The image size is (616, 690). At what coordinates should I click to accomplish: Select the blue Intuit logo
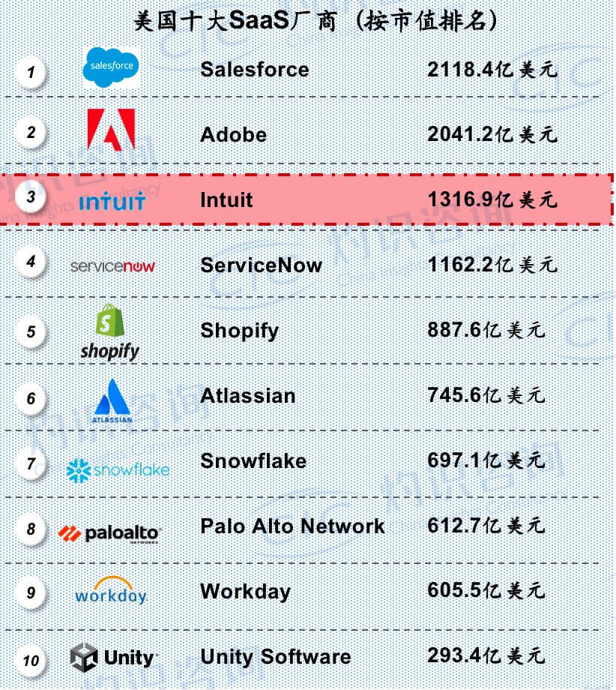click(112, 202)
